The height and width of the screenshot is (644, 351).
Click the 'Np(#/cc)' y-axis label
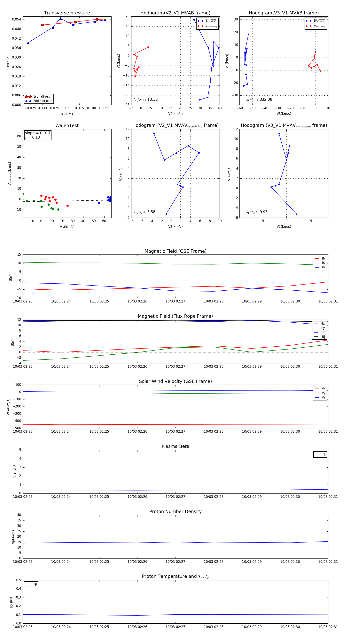click(x=13, y=537)
